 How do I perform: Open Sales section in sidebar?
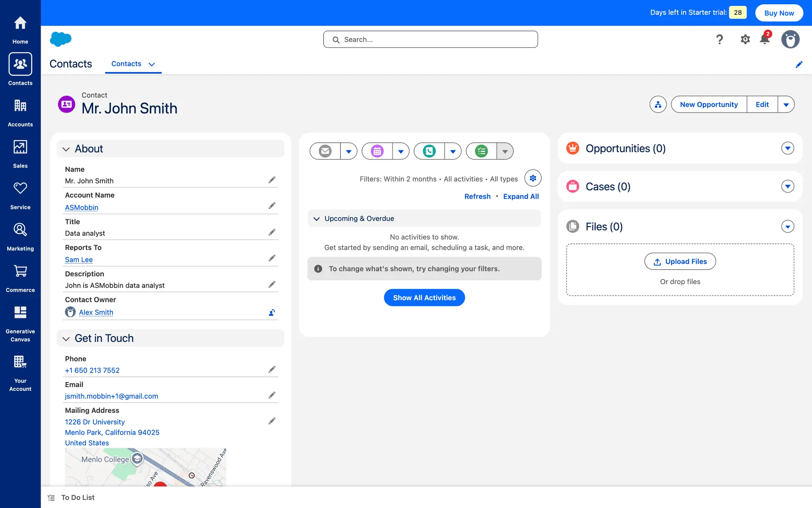pyautogui.click(x=20, y=154)
